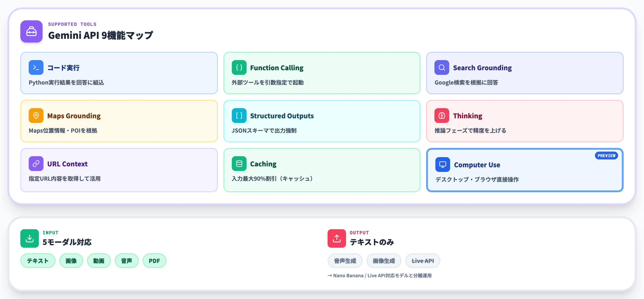Click the text デスクトップ・ブラウザ直接操作
The height and width of the screenshot is (299, 644).
[477, 179]
